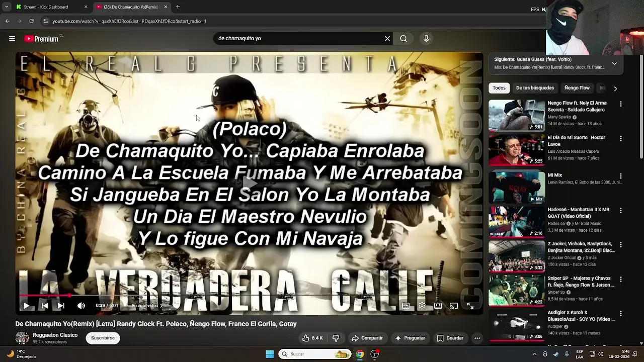644x362 pixels.
Task: Open the tab search dropdown arrow
Action: pos(6,7)
